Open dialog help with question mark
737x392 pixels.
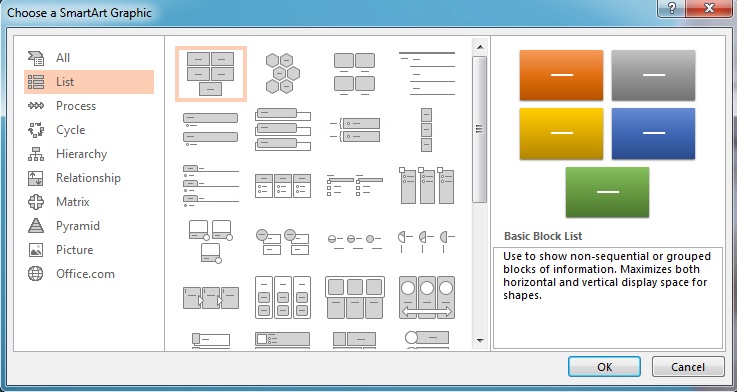pyautogui.click(x=672, y=8)
